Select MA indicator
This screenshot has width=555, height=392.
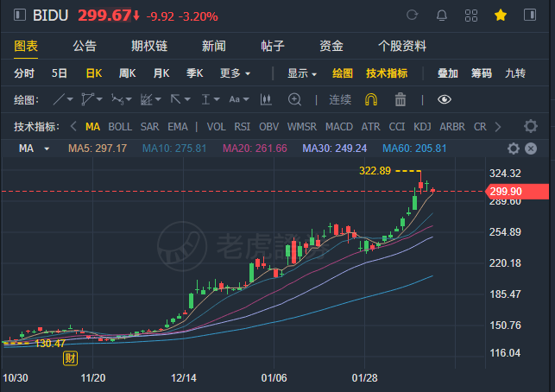point(92,126)
